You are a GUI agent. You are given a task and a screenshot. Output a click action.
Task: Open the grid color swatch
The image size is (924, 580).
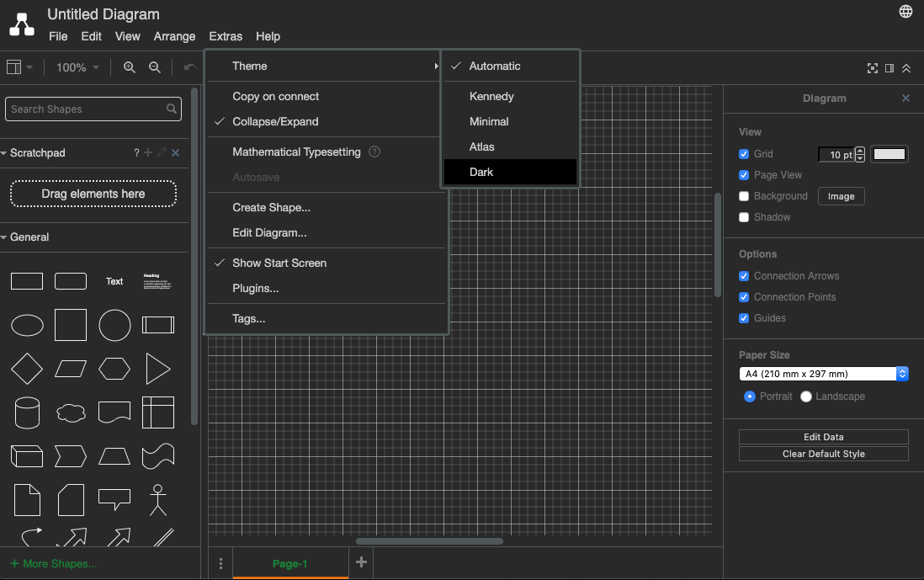[889, 154]
